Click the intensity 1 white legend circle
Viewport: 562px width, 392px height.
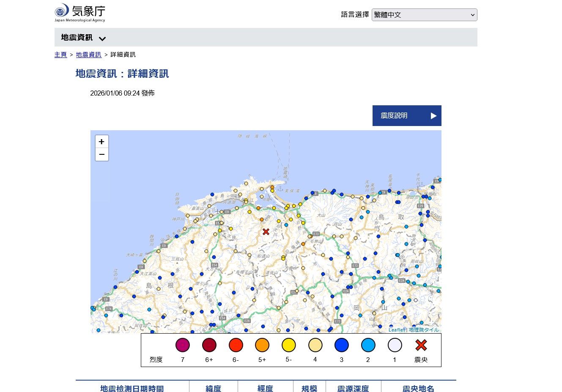click(x=395, y=345)
